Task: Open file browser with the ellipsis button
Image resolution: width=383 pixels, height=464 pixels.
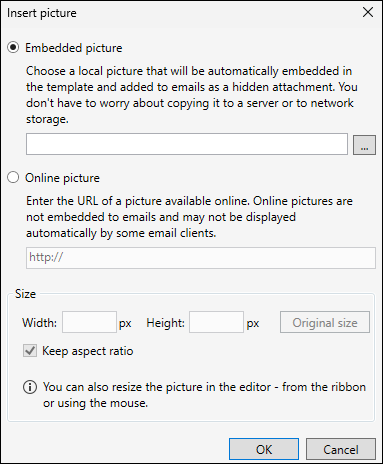Action: 364,145
